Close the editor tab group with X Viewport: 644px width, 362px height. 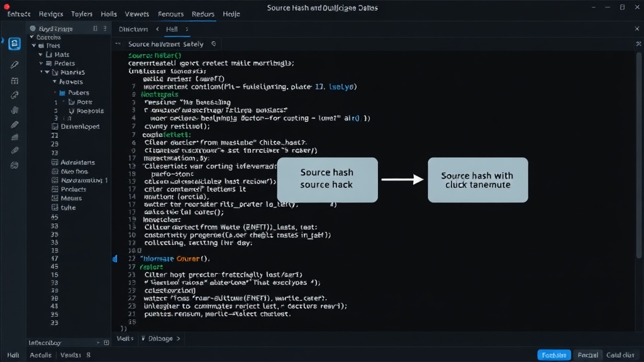coord(637,29)
